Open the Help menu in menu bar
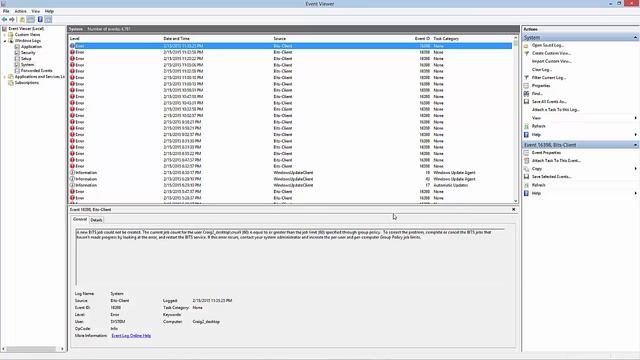Screen dimensions: 640x360 coord(49,11)
